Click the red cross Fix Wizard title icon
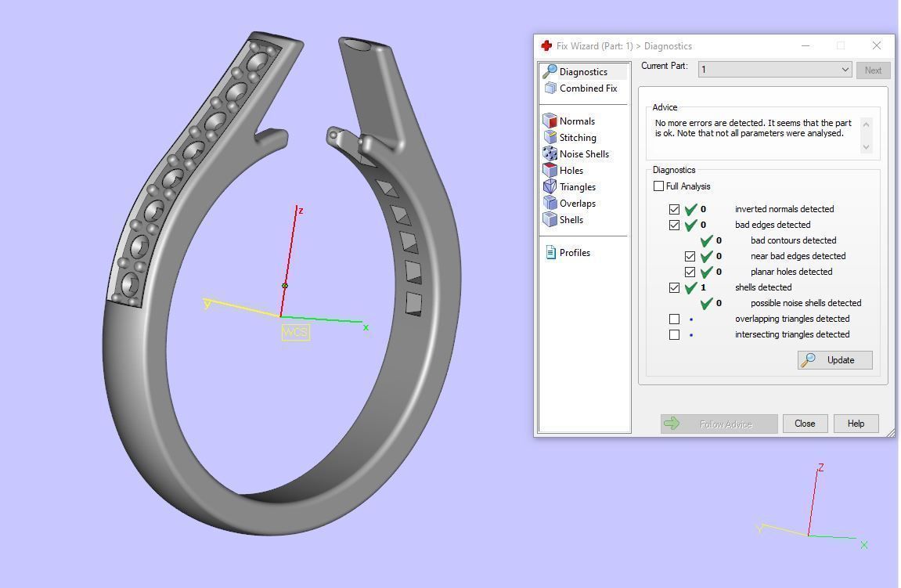 click(546, 46)
